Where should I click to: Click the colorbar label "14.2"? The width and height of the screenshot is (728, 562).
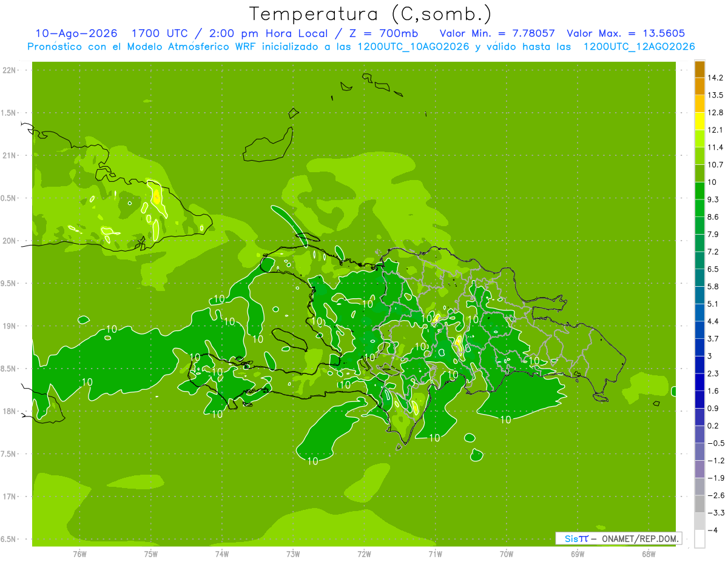716,78
